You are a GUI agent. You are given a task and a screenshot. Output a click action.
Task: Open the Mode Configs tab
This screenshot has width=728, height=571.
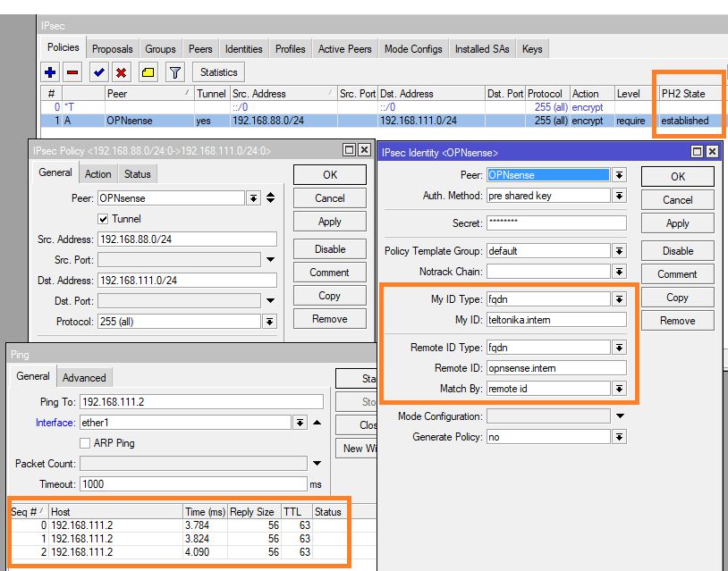point(413,49)
